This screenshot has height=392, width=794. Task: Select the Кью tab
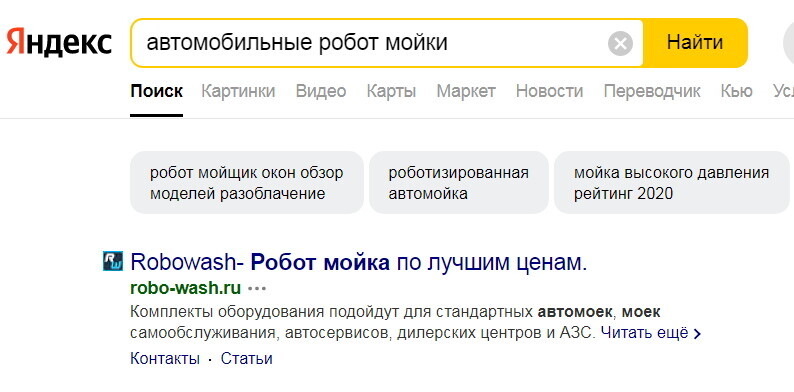[736, 91]
